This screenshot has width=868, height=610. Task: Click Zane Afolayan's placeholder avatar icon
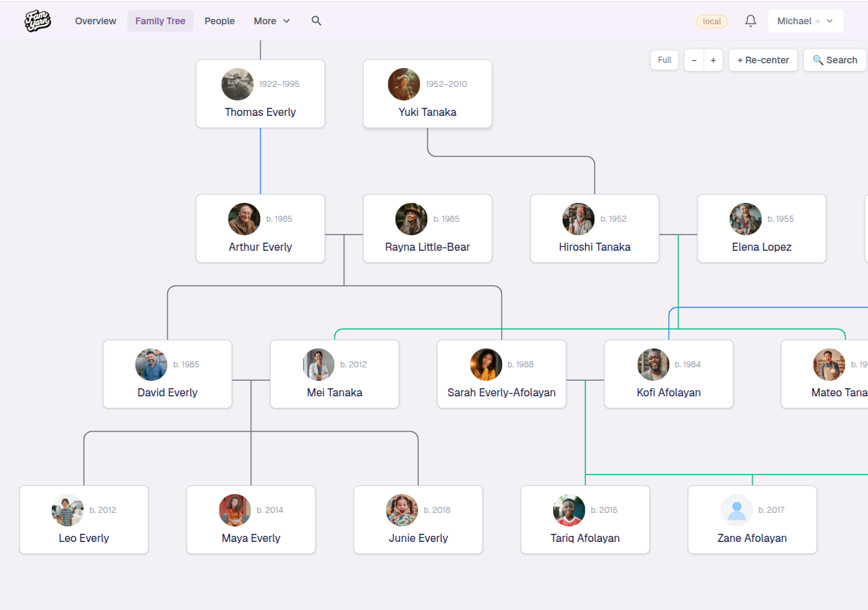tap(737, 510)
